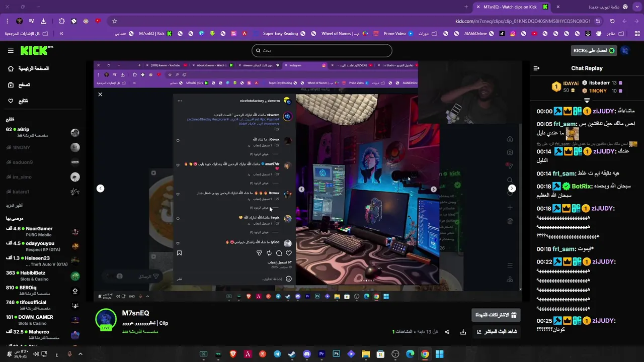Open the extensions puzzle icon
644x362 pixels.
coord(61,21)
